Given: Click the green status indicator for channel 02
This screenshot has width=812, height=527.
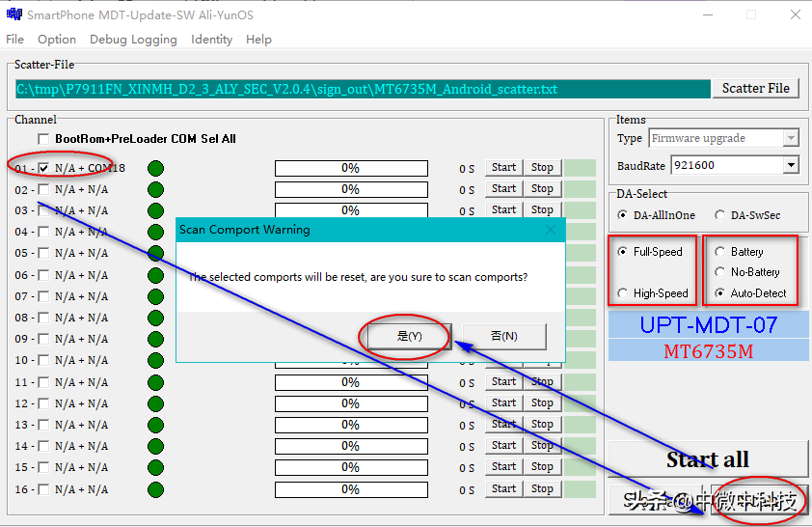Looking at the screenshot, I should (x=155, y=189).
